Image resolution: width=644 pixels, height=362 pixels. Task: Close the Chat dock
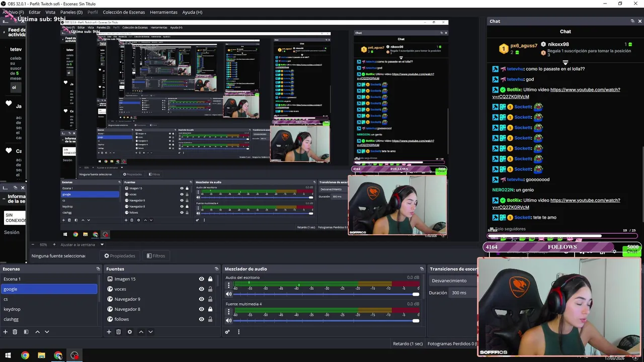click(639, 21)
